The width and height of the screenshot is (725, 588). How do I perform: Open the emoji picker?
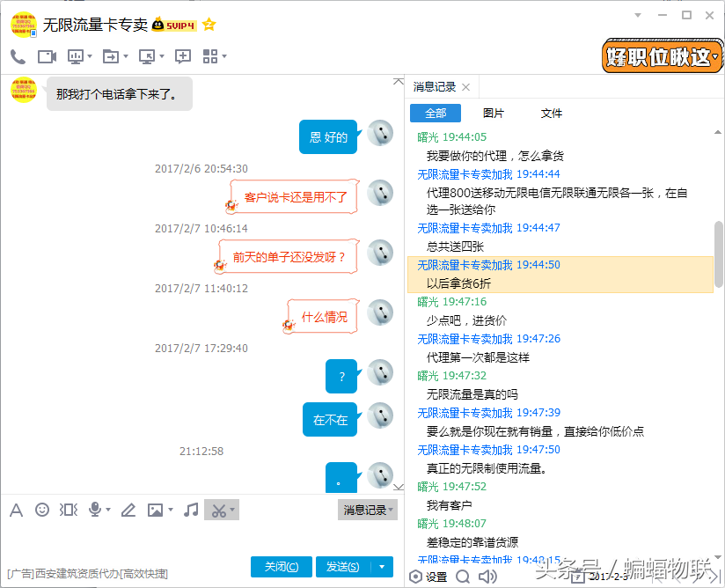click(41, 509)
